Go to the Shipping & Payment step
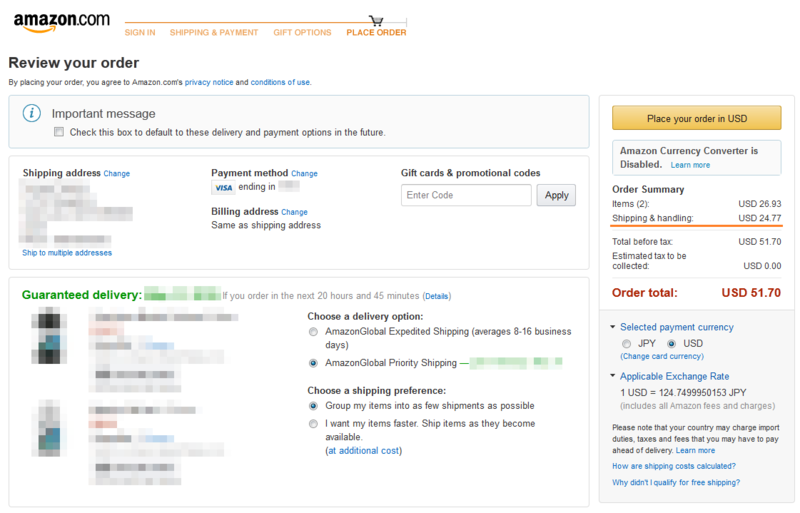The width and height of the screenshot is (800, 513). tap(214, 32)
